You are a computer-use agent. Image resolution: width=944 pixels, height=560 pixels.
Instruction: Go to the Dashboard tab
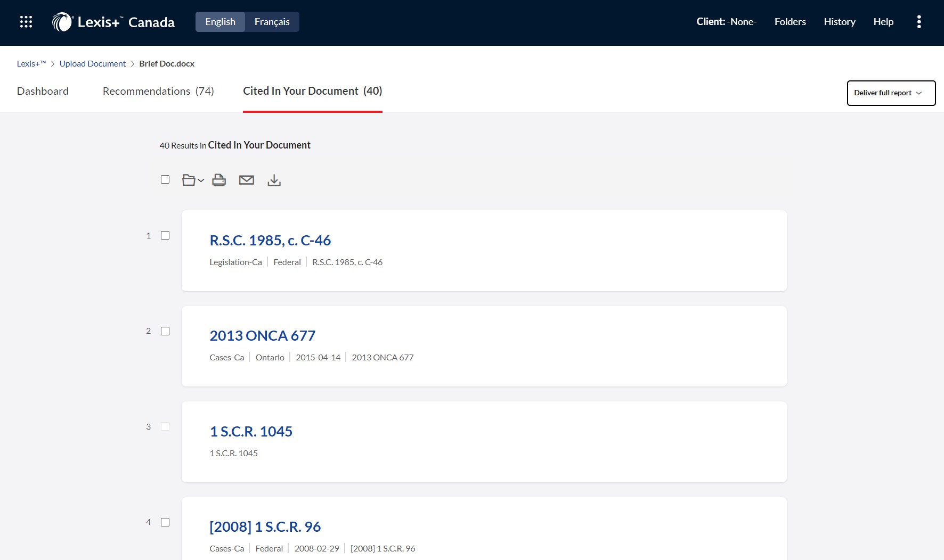pos(43,91)
